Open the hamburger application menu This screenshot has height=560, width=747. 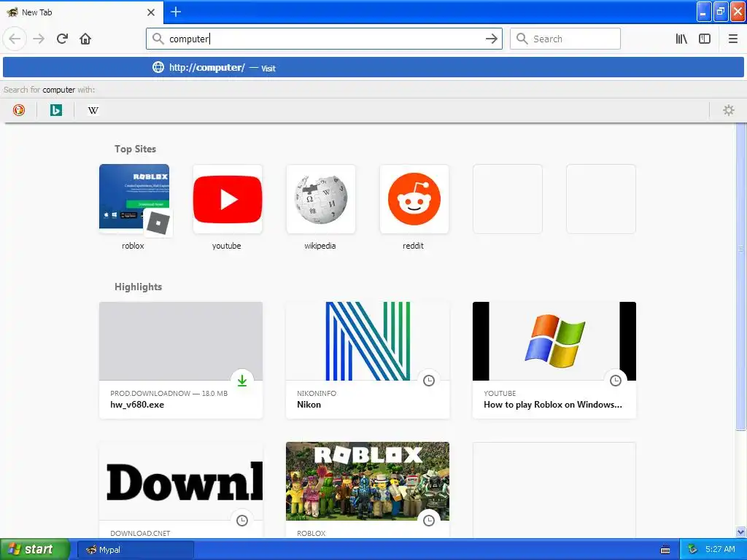coord(733,39)
